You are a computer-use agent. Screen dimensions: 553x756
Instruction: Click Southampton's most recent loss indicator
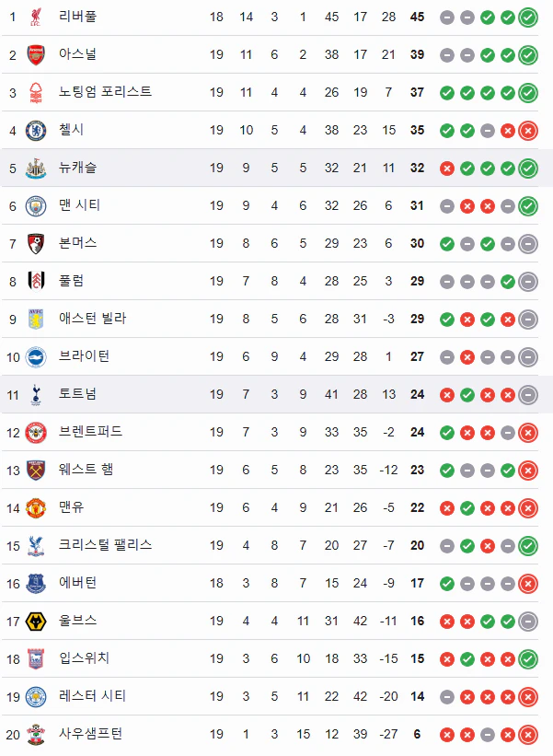click(x=528, y=735)
